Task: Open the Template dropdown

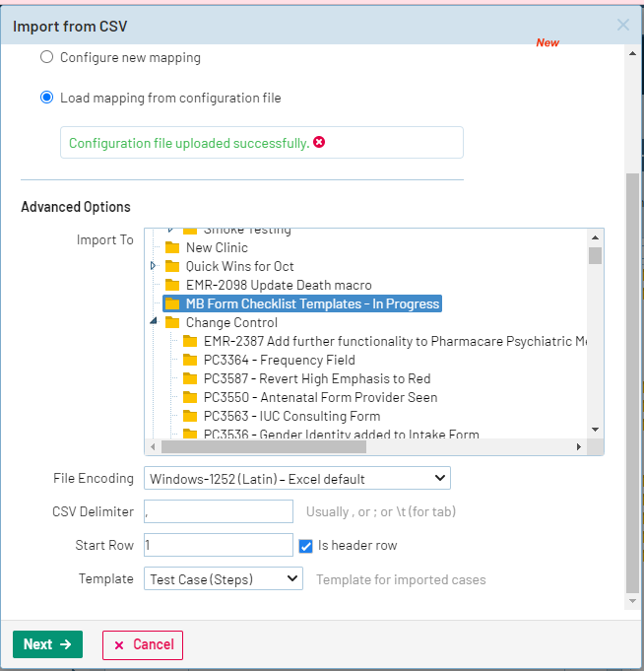Action: tap(223, 579)
